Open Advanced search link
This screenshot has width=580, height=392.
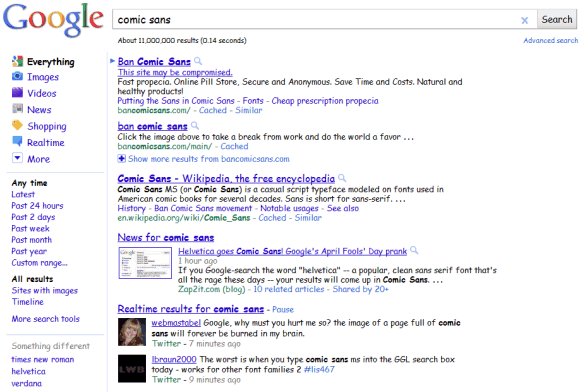[x=550, y=40]
